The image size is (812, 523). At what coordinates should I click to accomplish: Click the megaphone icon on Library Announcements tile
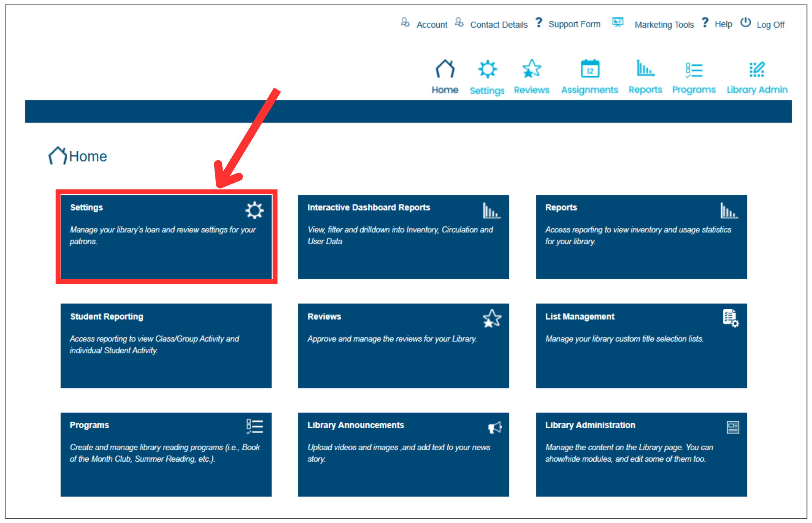pyautogui.click(x=495, y=428)
